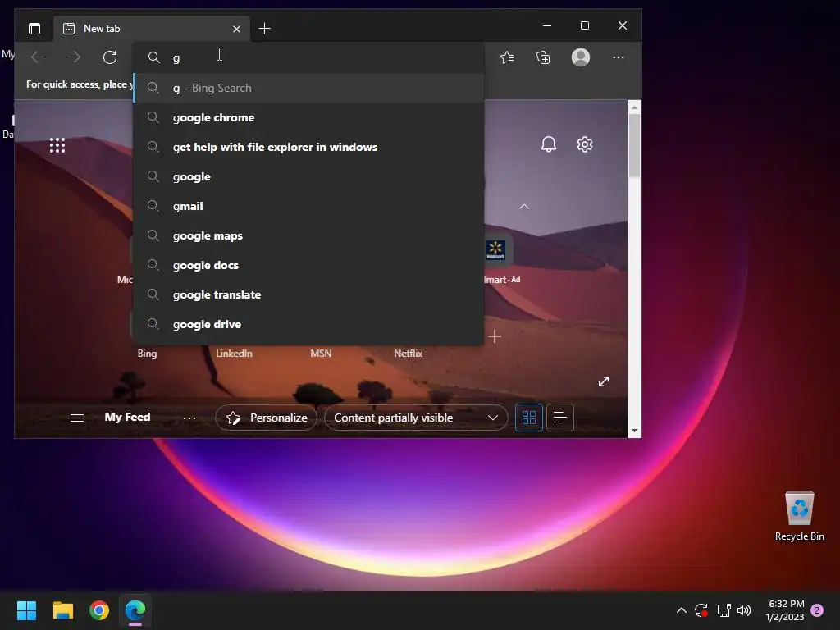Open the Collections icon
The height and width of the screenshot is (630, 840).
pyautogui.click(x=543, y=57)
